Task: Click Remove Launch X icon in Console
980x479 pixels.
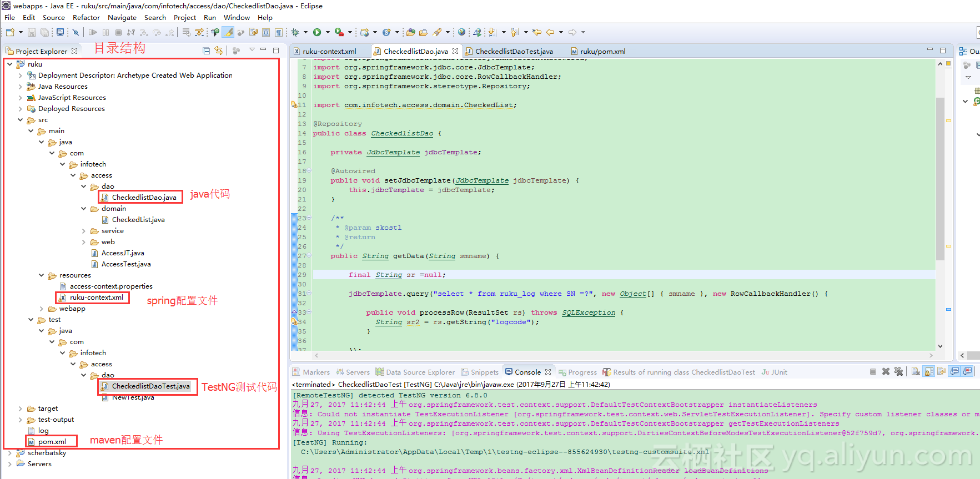Action: pos(886,372)
